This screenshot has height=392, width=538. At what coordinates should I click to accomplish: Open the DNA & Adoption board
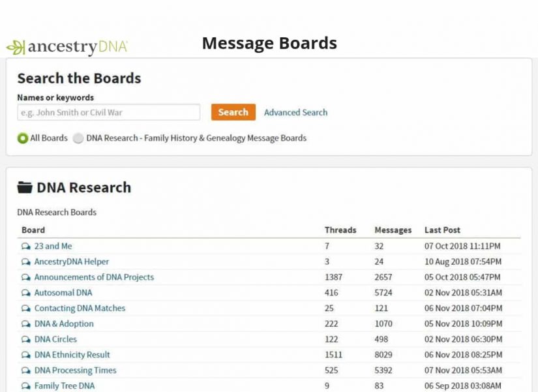pos(64,324)
